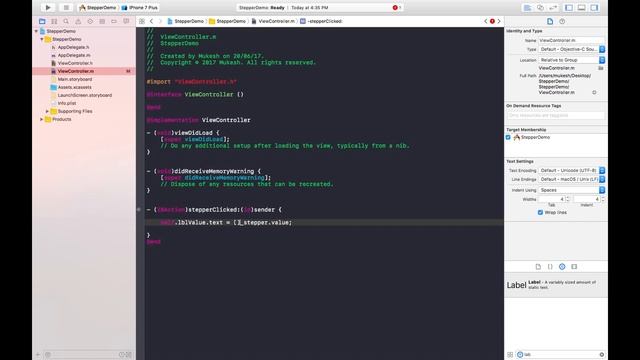Toggle StepperDemo target membership checkbox
Screen dimensions: 640x360
[508, 138]
